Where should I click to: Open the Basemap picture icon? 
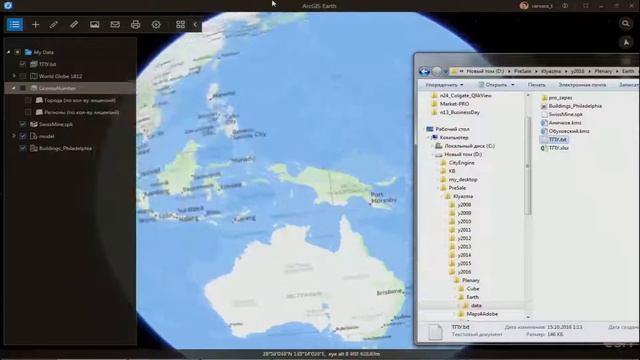[95, 24]
